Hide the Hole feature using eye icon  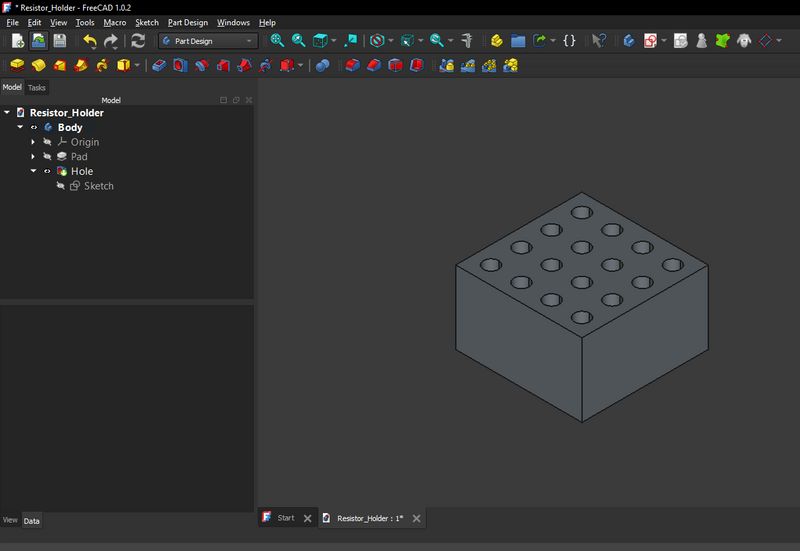(47, 172)
